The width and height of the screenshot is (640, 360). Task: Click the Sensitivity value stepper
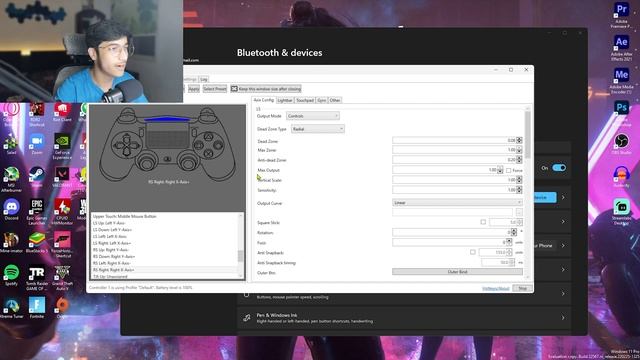pyautogui.click(x=519, y=190)
